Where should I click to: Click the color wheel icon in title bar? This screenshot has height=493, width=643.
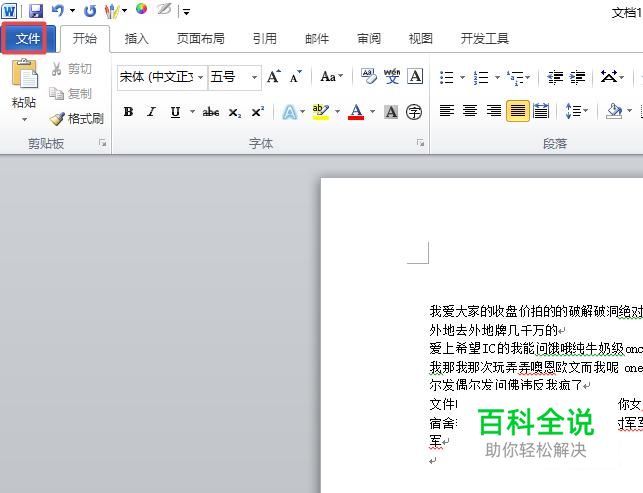pos(141,9)
